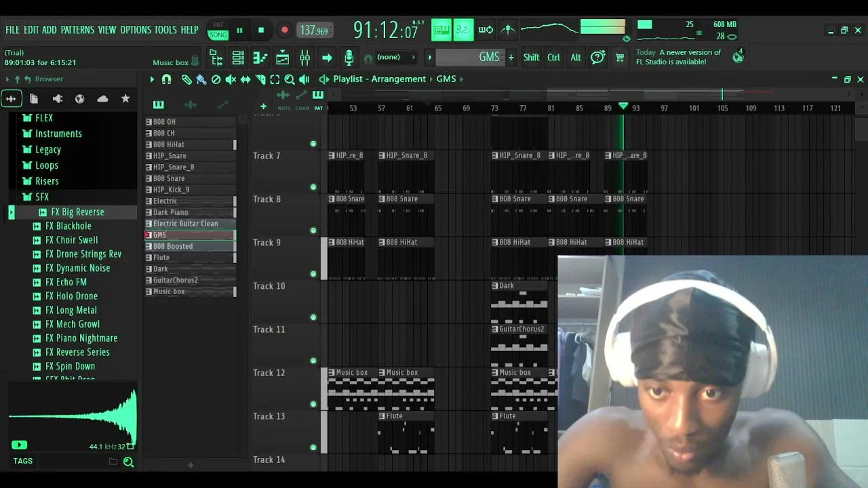Viewport: 868px width, 488px height.
Task: Mute Track 10 with its green dot
Action: tap(313, 317)
